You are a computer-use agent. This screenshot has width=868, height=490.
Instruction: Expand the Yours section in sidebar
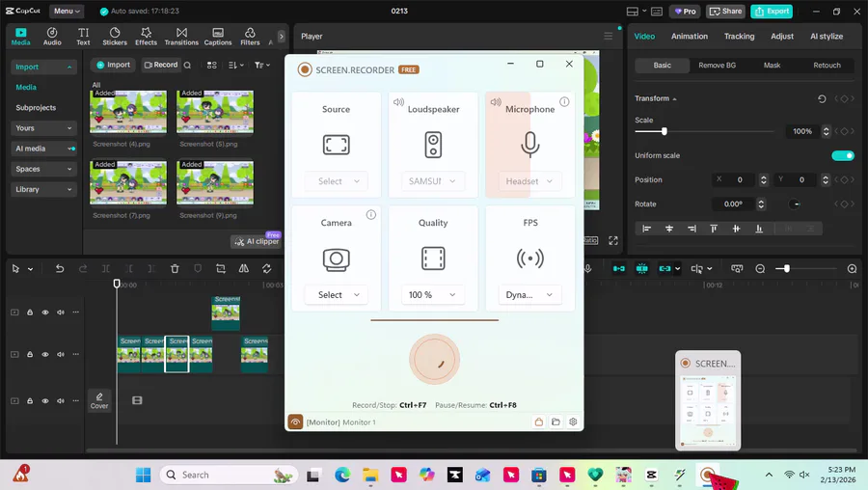pyautogui.click(x=43, y=128)
